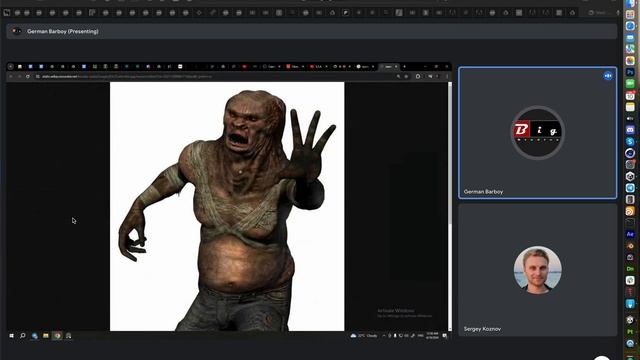Bookmark the page with the star icon
The width and height of the screenshot is (640, 360).
[406, 76]
